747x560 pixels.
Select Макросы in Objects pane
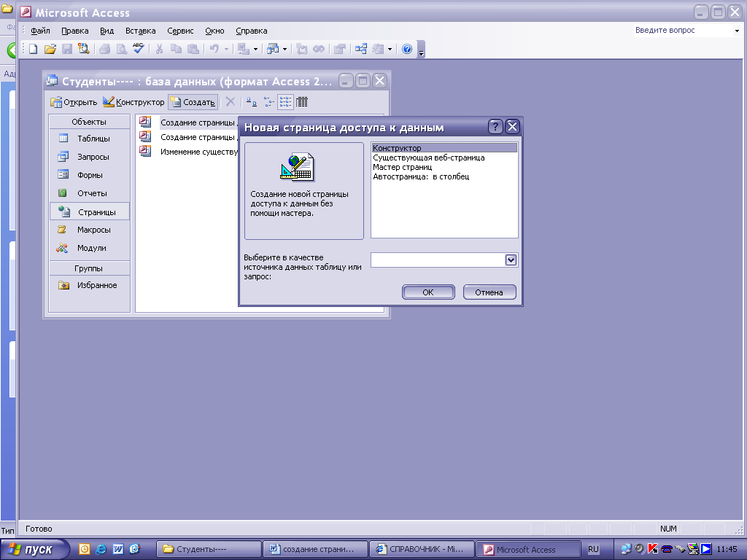(89, 230)
